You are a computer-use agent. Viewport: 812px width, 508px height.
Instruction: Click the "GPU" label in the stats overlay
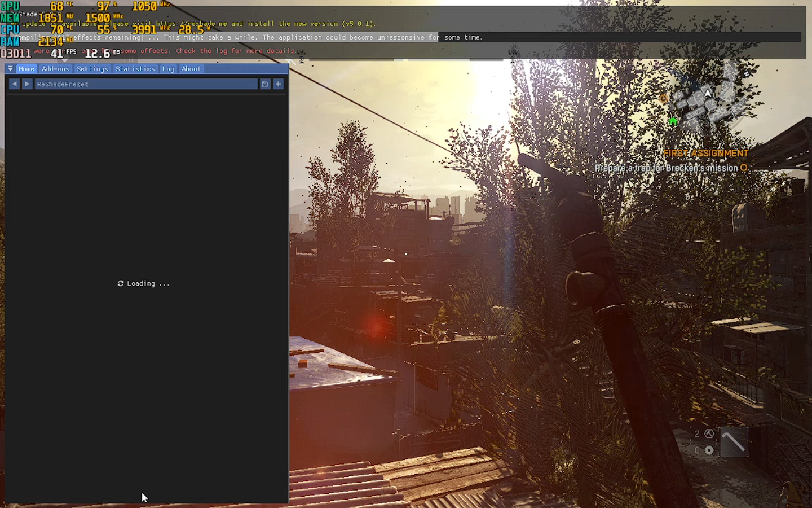coord(10,6)
